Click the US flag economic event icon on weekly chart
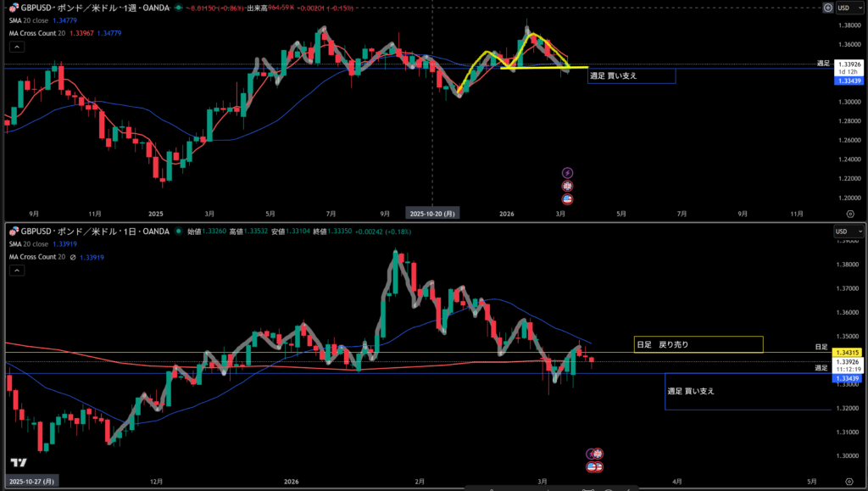Viewport: 868px width, 491px height. (x=568, y=198)
